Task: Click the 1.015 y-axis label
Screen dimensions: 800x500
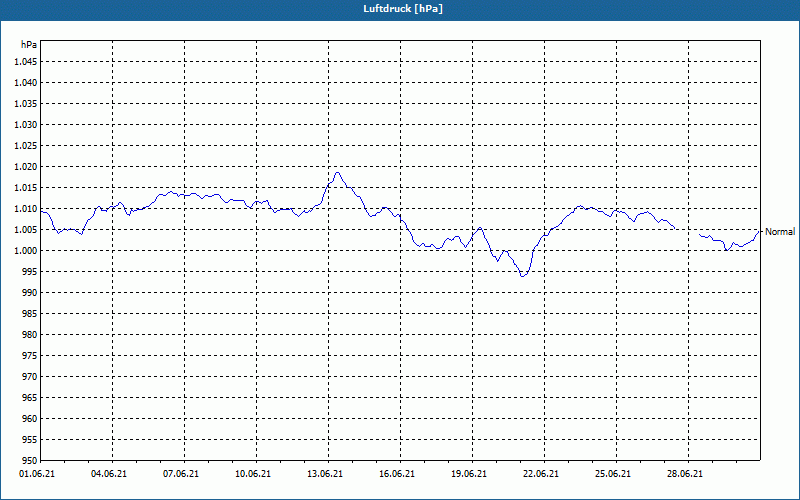Action: (x=26, y=188)
